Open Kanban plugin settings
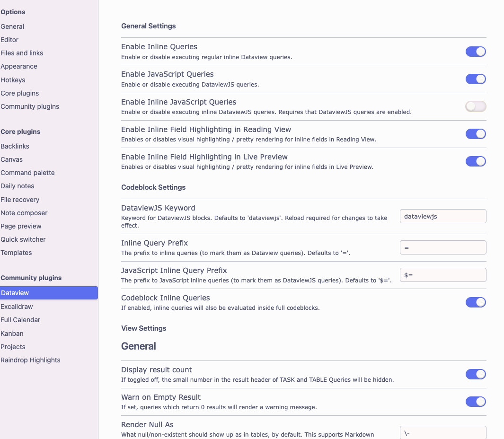This screenshot has width=504, height=439. pyautogui.click(x=11, y=334)
